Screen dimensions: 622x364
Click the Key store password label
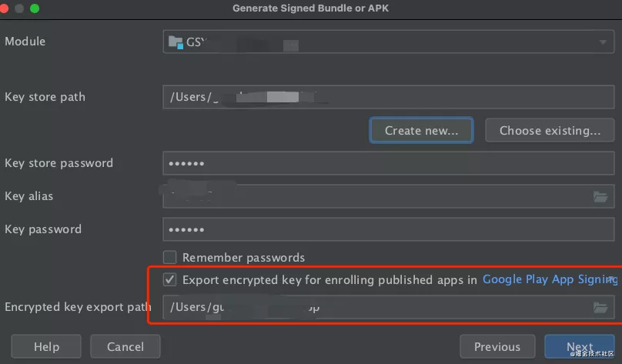coord(59,163)
